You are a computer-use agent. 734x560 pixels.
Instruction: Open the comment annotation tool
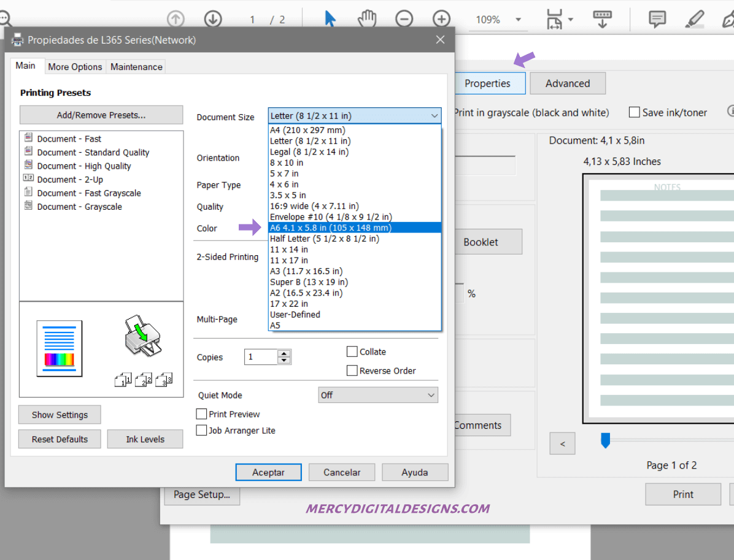[x=657, y=19]
